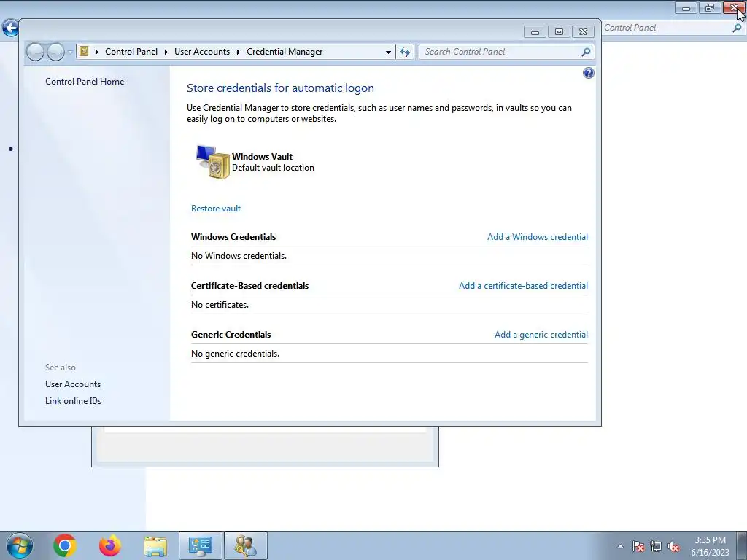The image size is (747, 560).
Task: Click Add a generic credential
Action: (541, 334)
